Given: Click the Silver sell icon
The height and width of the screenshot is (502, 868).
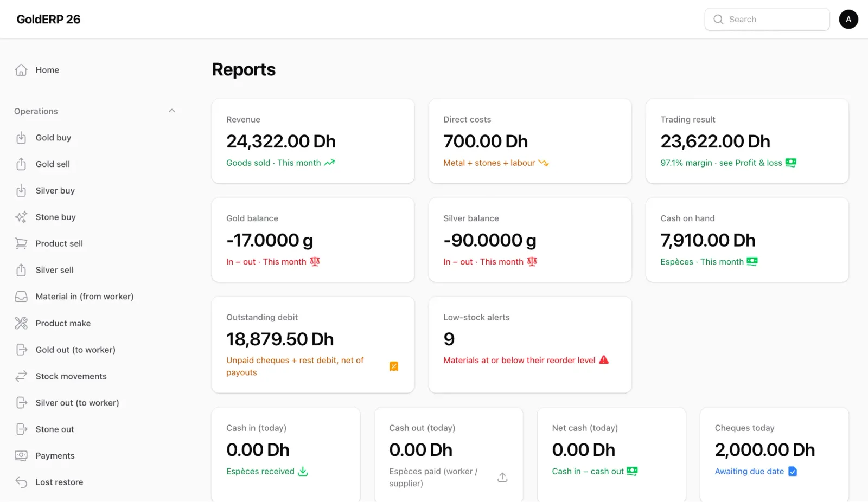Looking at the screenshot, I should 21,270.
